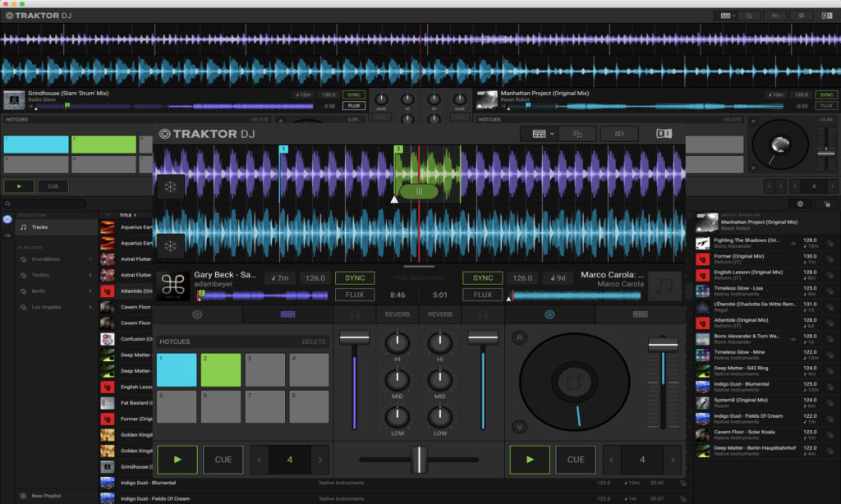
Task: Switch left deck to the purple pads tab
Action: [x=287, y=314]
